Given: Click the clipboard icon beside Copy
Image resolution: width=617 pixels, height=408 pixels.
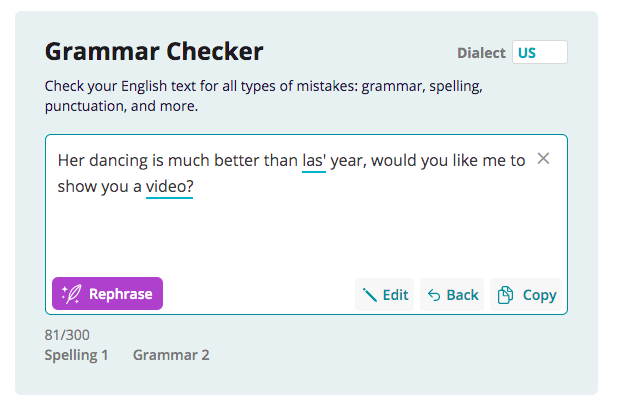Looking at the screenshot, I should pos(505,295).
